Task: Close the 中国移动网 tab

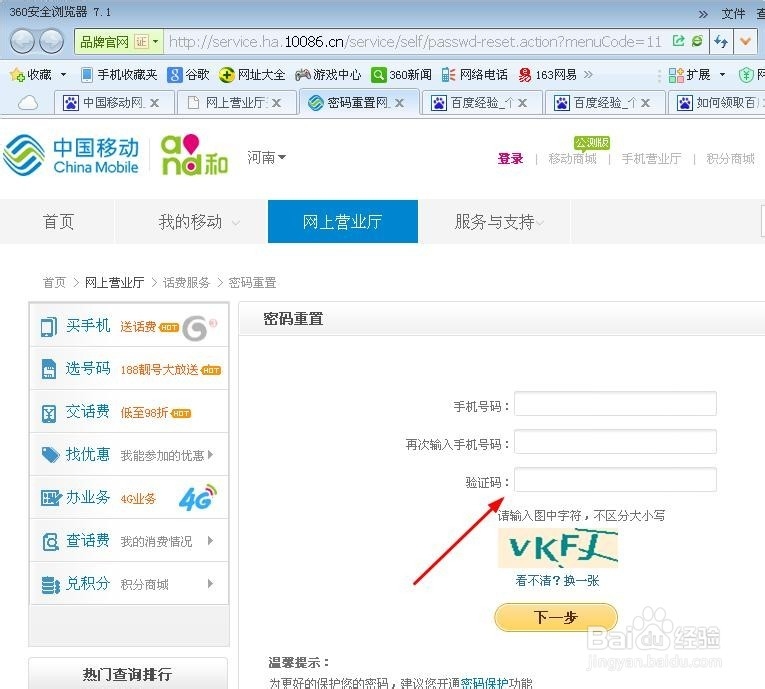Action: (x=154, y=103)
